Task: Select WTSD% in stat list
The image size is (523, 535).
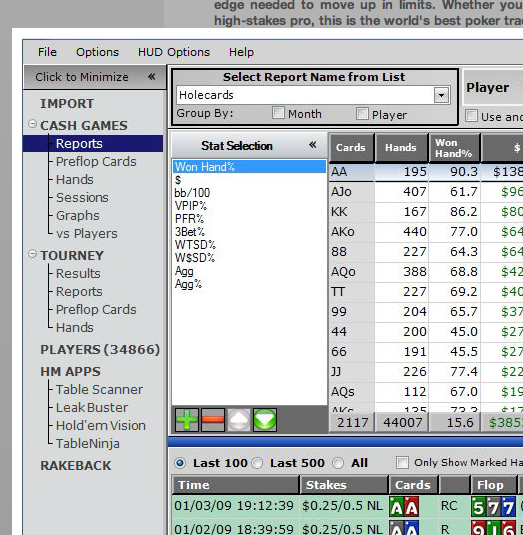Action: [195, 245]
